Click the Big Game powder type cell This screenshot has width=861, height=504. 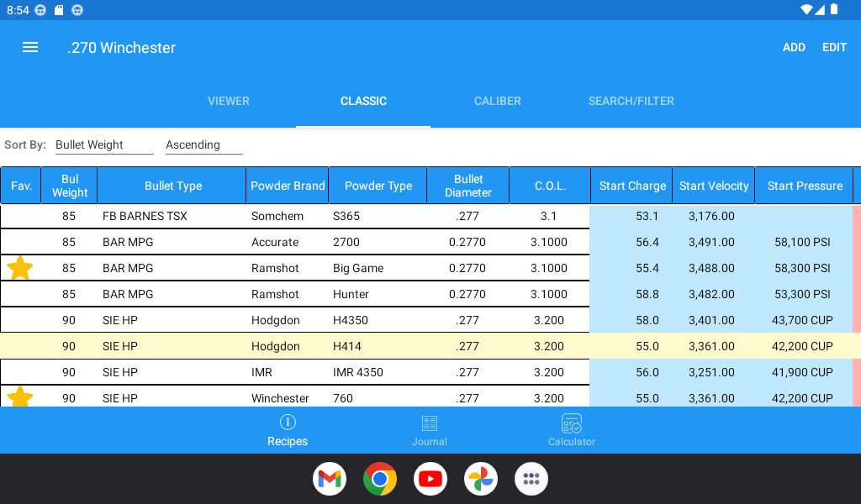(x=358, y=268)
